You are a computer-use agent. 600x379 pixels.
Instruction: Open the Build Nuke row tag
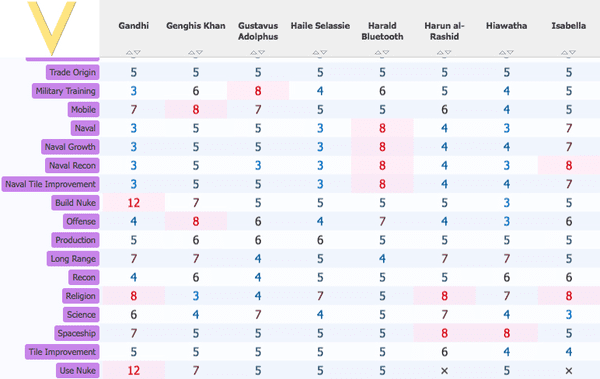tap(75, 203)
